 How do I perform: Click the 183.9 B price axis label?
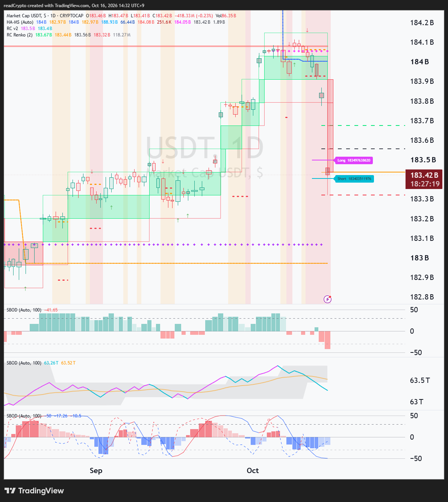[x=422, y=82]
